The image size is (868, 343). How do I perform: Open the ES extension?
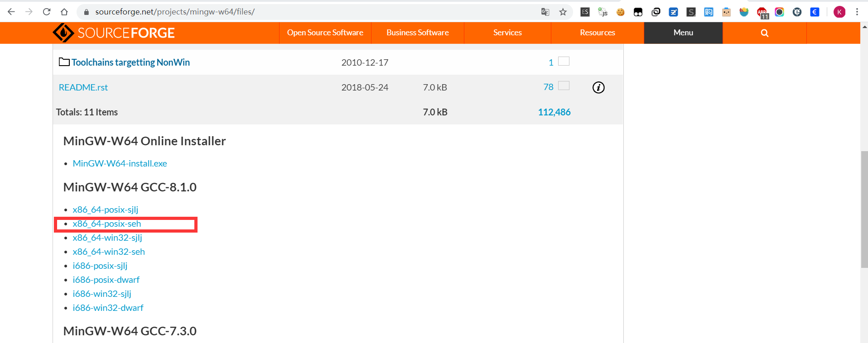coord(585,12)
